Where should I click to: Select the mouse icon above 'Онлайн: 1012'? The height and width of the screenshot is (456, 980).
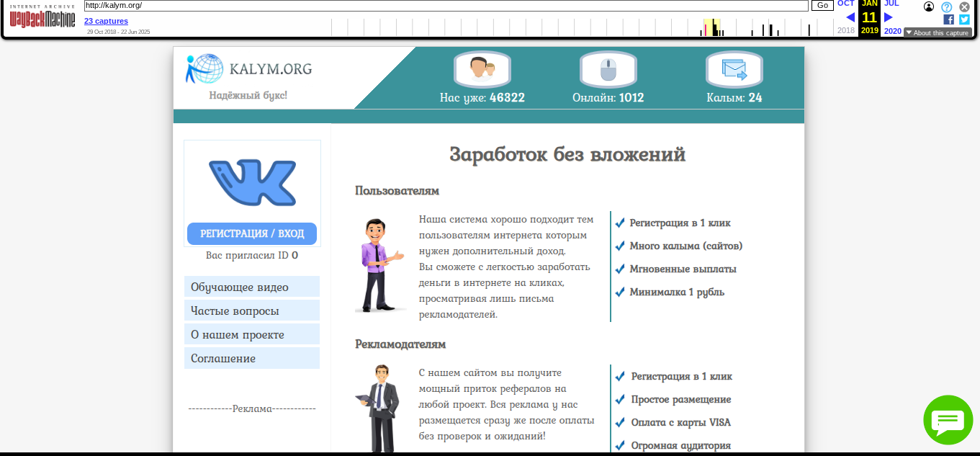(x=607, y=68)
